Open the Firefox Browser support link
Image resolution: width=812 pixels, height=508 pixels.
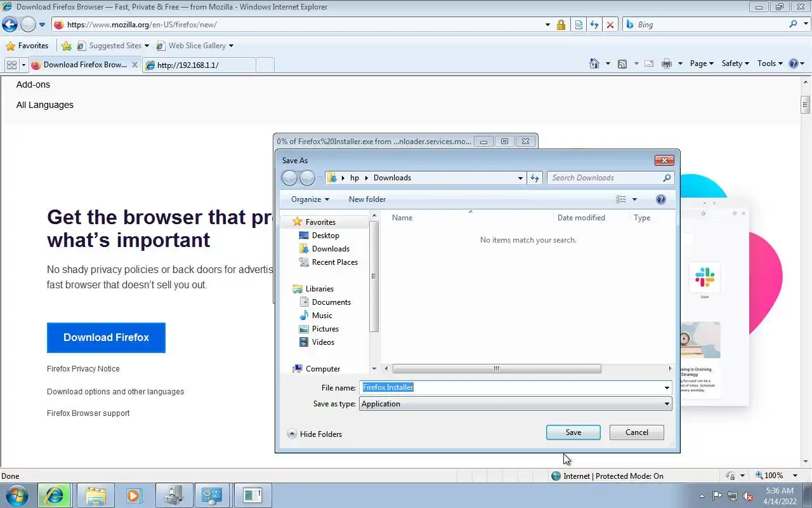(x=88, y=413)
